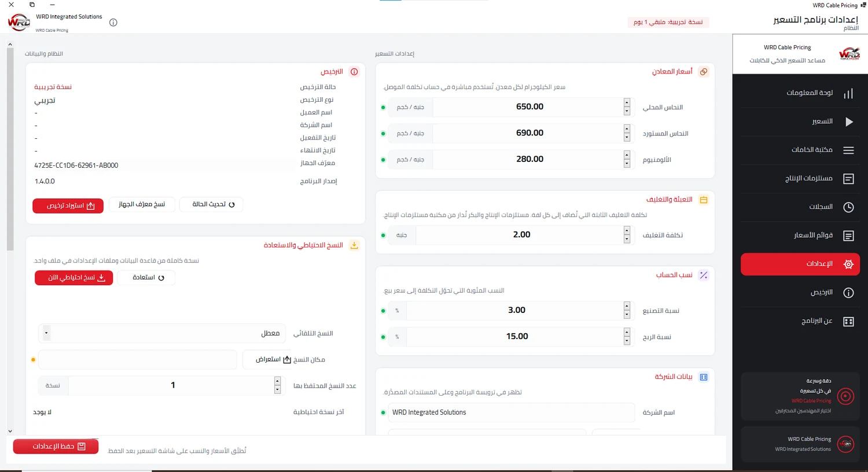Click لا يوجد last backup value

42,412
